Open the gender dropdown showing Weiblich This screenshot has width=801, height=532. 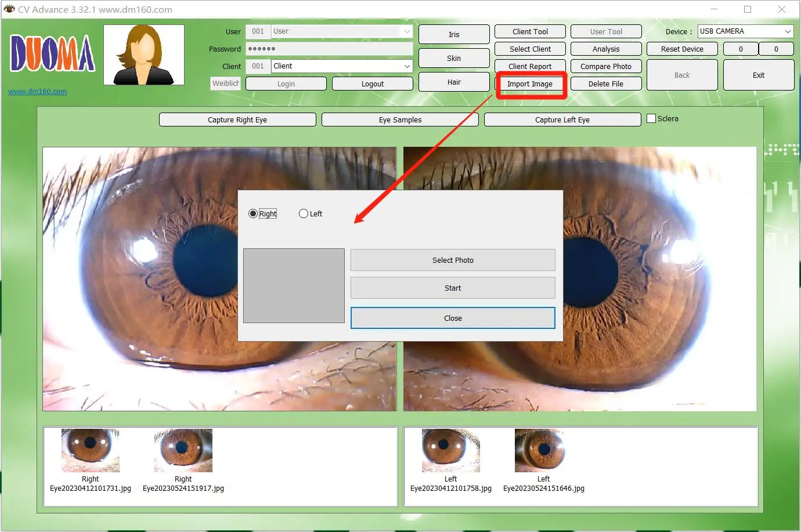click(226, 84)
